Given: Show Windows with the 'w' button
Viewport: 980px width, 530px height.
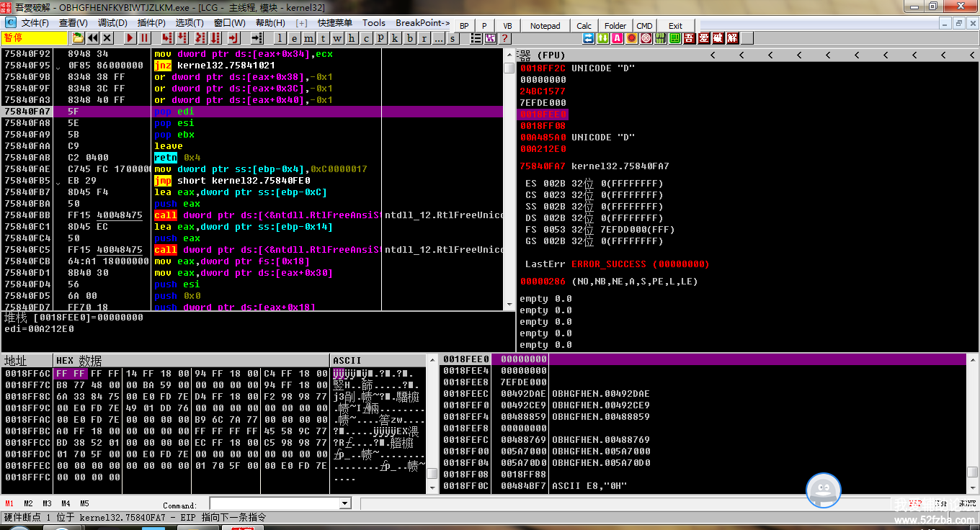Looking at the screenshot, I should [337, 37].
